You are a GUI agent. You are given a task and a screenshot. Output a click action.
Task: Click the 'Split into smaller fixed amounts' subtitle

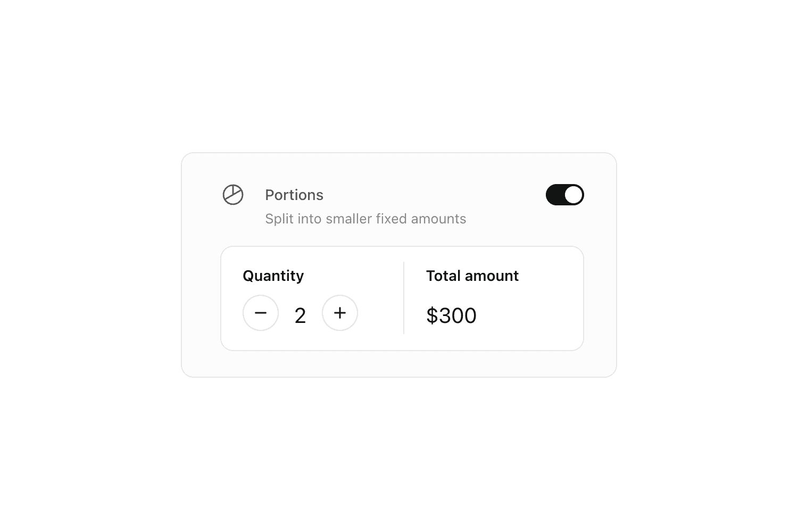coord(365,219)
